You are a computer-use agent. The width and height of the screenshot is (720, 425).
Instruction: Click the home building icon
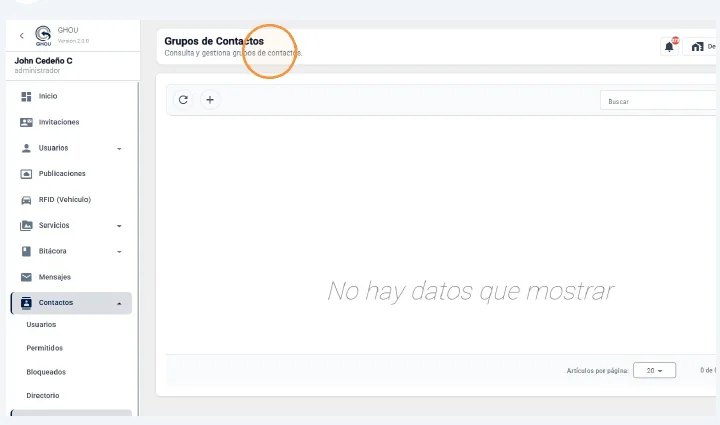click(x=698, y=46)
